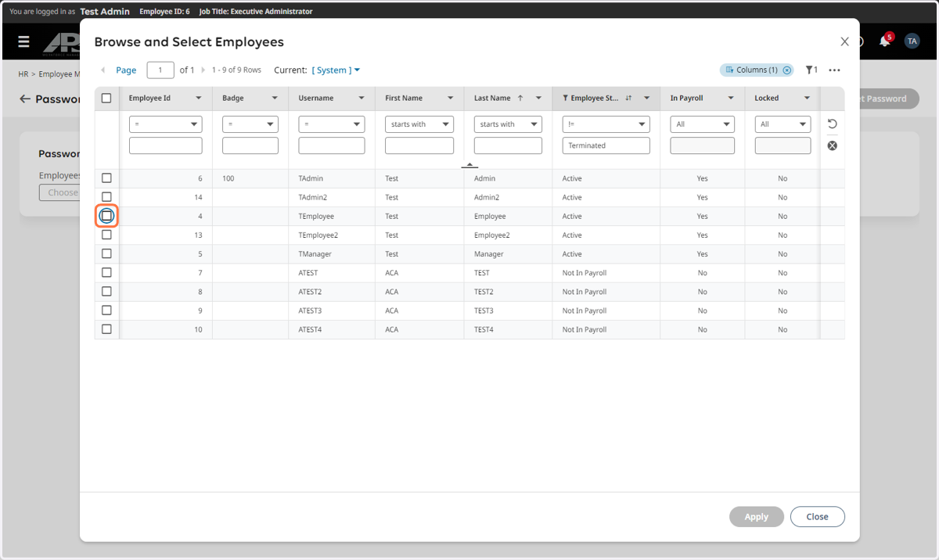Image resolution: width=939 pixels, height=560 pixels.
Task: Click the 'Employee2' last name cell
Action: tap(491, 235)
